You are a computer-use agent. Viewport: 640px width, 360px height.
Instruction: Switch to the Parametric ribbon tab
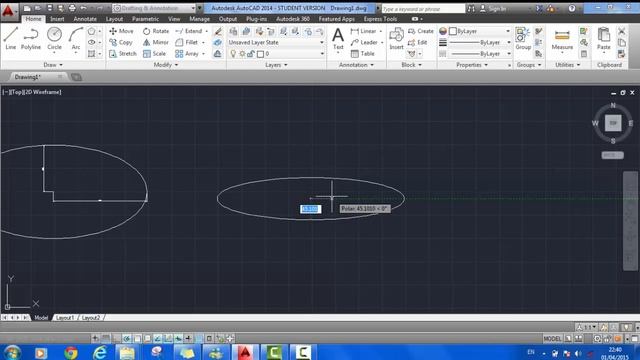(x=145, y=19)
